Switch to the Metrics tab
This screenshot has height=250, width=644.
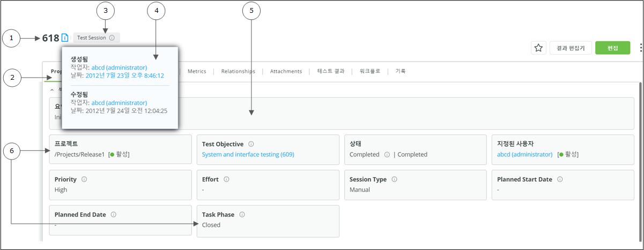coord(197,71)
